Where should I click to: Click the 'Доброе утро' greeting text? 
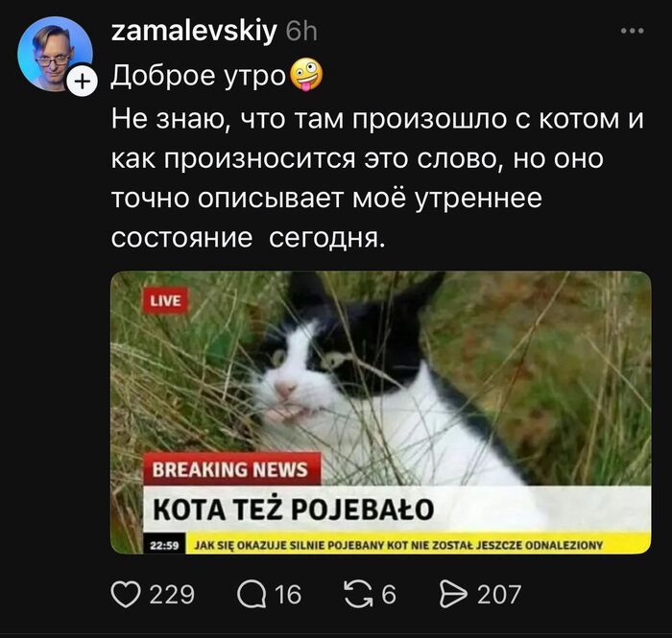coord(199,76)
